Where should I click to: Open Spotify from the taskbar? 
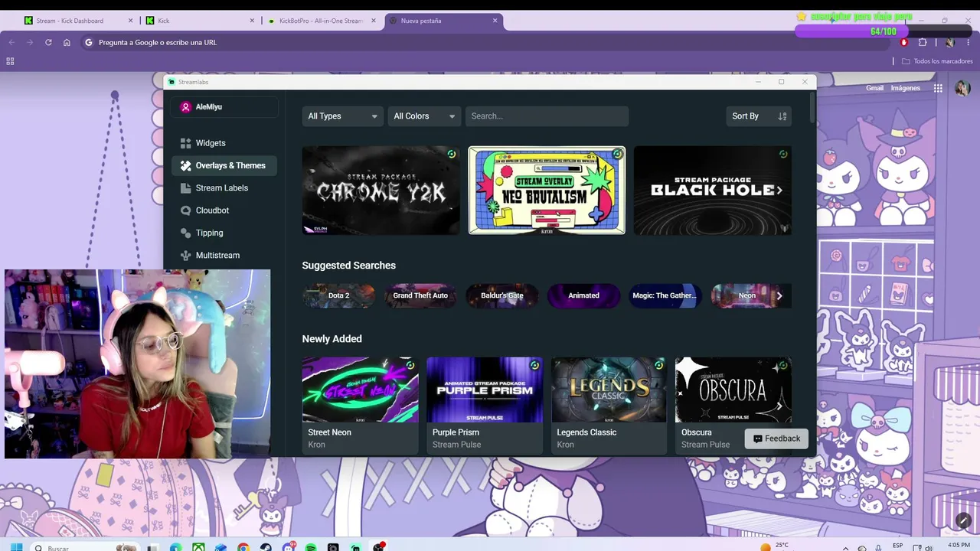click(311, 548)
